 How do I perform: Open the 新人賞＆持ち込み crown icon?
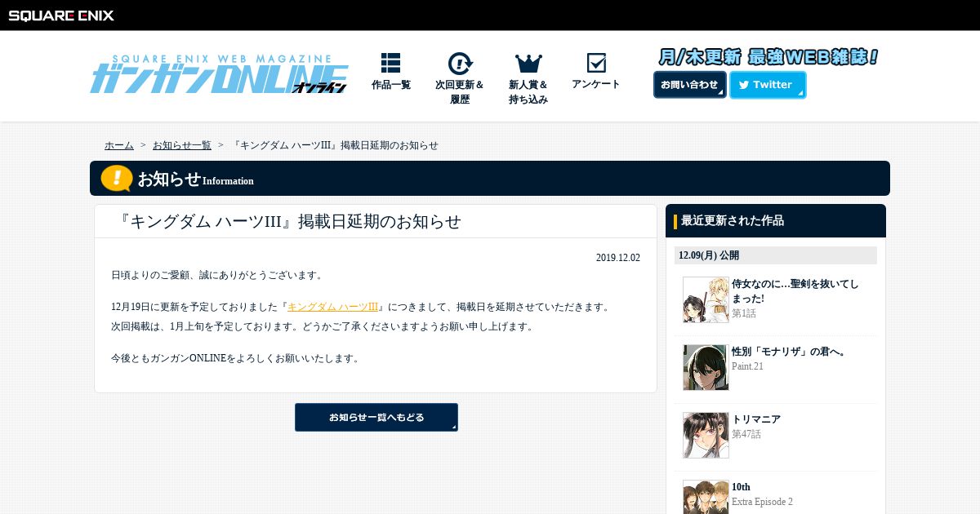[x=528, y=63]
